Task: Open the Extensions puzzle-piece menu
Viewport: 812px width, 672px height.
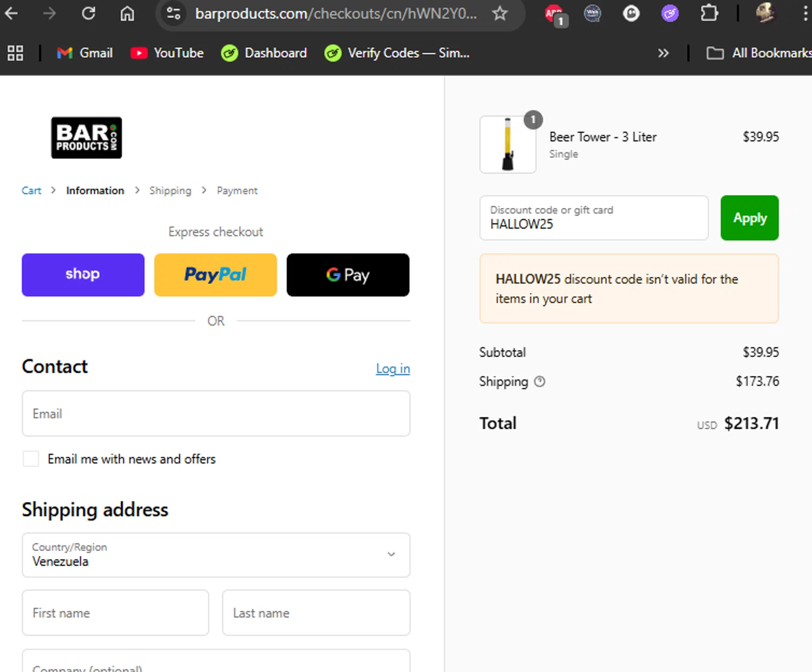Action: tap(709, 13)
